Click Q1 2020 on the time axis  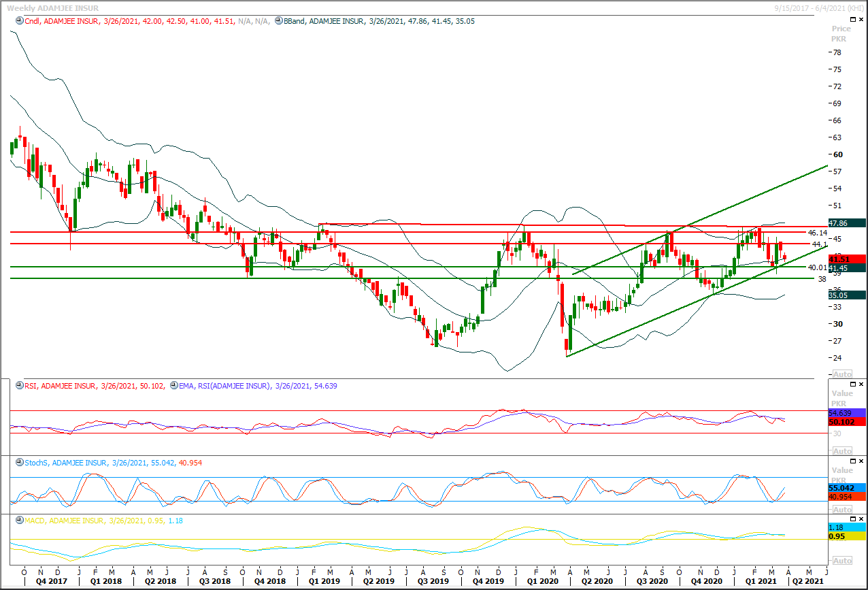pos(541,582)
